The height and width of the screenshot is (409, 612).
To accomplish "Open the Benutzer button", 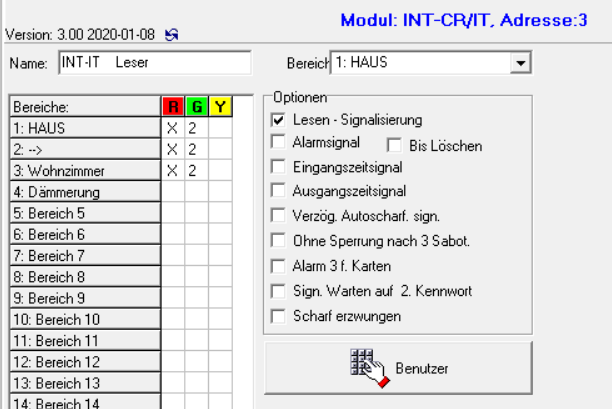I will [399, 368].
